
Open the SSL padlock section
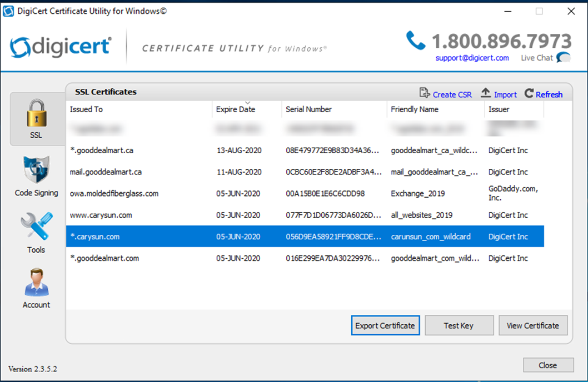coord(37,119)
